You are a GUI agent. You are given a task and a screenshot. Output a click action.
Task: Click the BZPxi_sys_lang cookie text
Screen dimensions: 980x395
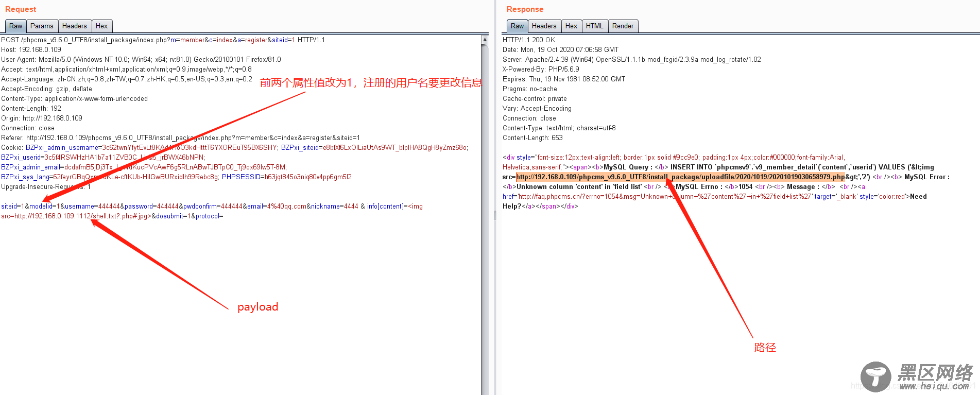(x=110, y=177)
